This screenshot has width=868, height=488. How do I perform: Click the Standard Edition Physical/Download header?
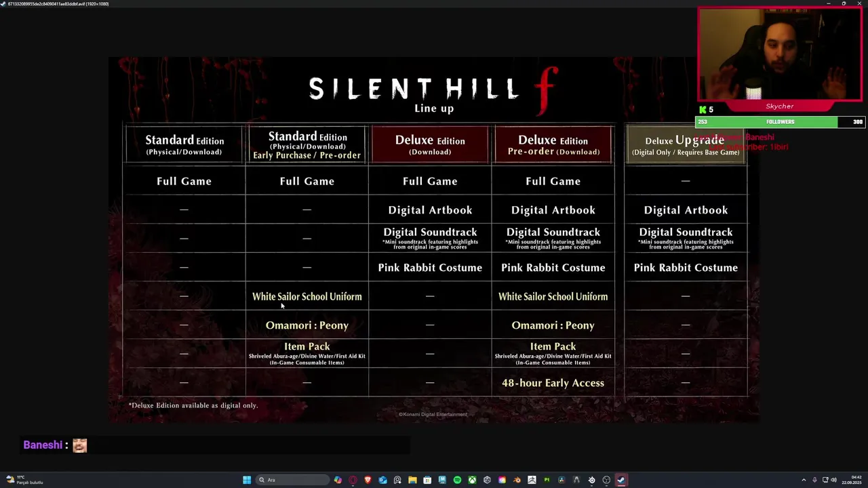(x=184, y=144)
